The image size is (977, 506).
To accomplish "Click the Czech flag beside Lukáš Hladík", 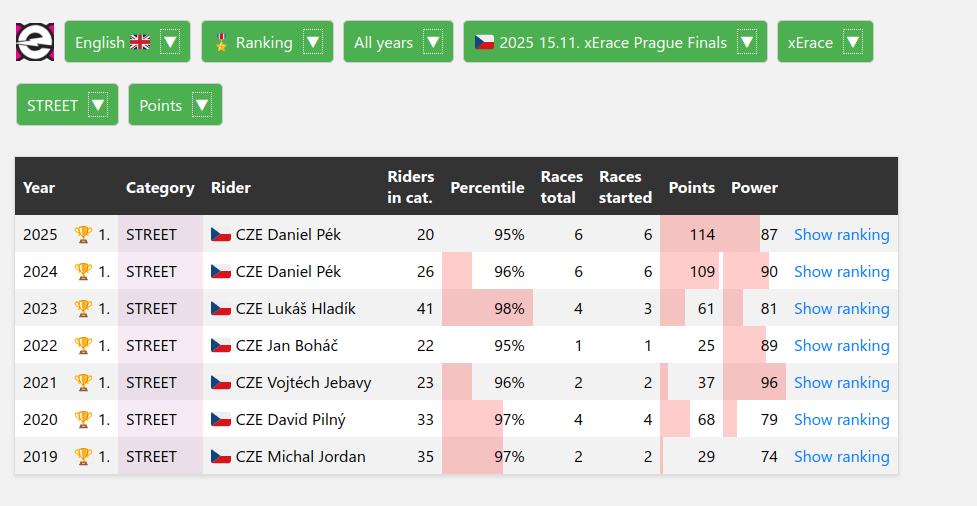I will [x=221, y=309].
